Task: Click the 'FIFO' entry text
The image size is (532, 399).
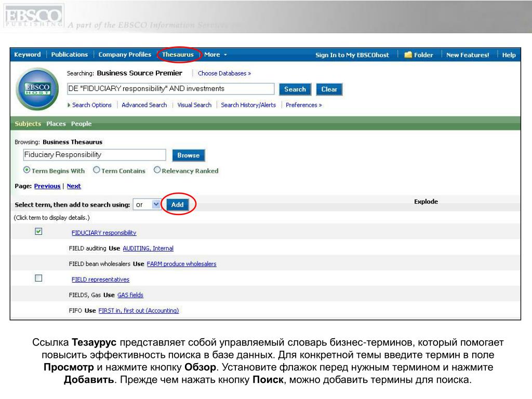Action: (x=75, y=311)
